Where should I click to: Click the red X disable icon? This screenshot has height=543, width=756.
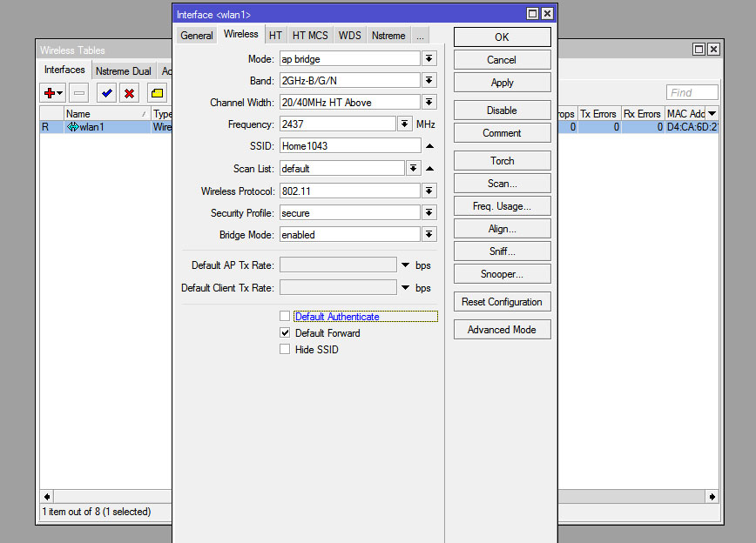click(x=129, y=93)
